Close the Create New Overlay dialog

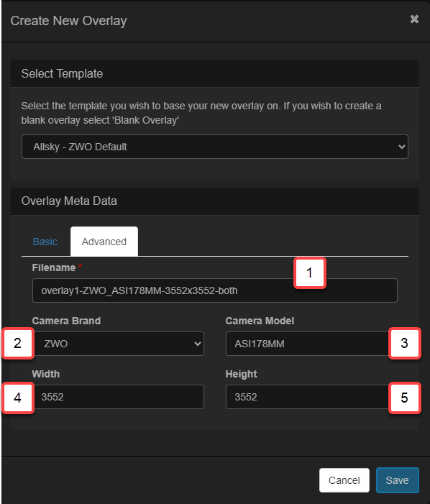[x=414, y=19]
